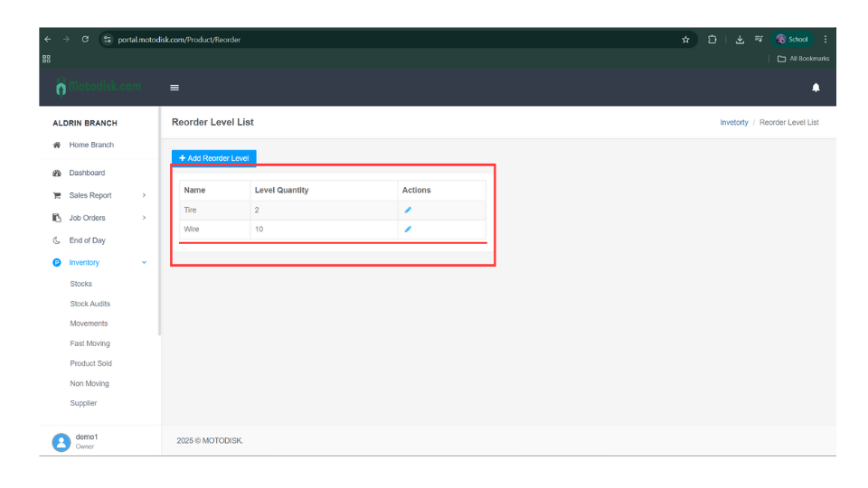Open the browser downloads icon
868x488 pixels.
coord(739,40)
